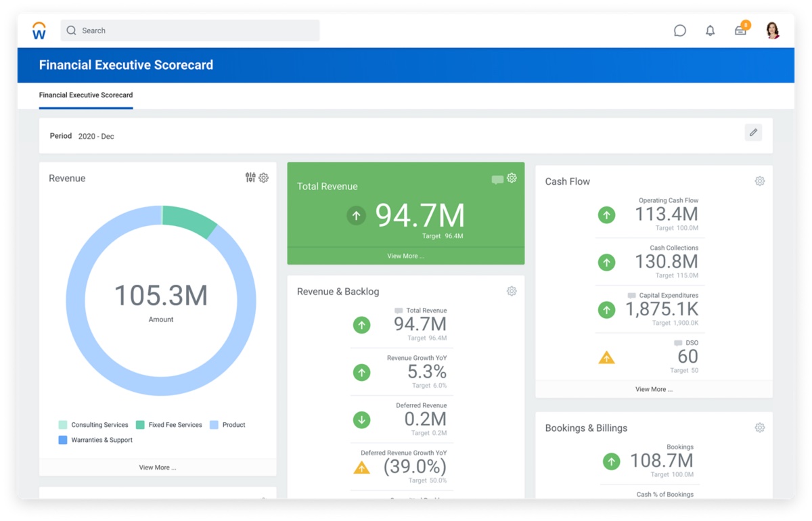
Task: Edit the Period with the pencil icon
Action: point(753,132)
